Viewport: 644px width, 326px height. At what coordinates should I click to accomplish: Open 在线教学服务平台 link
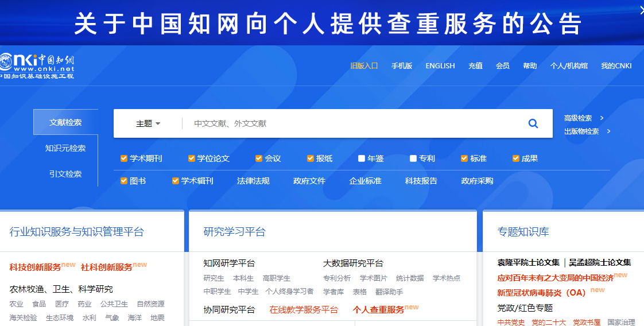[304, 309]
